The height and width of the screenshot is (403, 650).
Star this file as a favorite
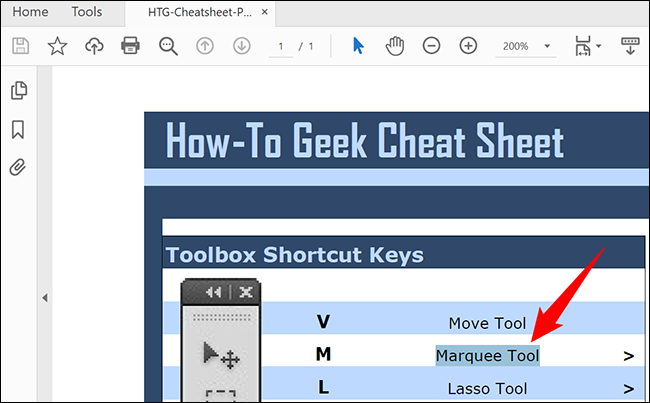pos(57,46)
